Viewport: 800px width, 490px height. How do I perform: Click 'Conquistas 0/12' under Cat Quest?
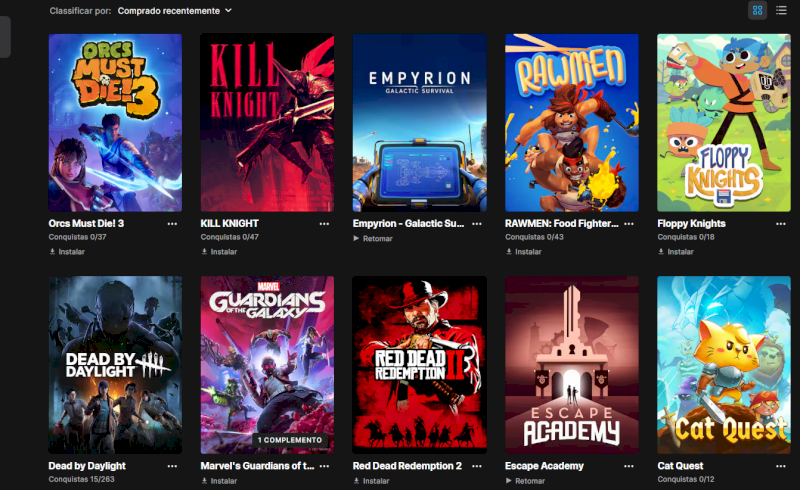point(686,479)
